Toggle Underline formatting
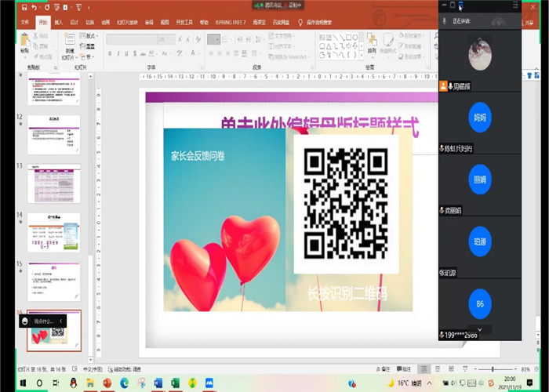 (x=126, y=53)
